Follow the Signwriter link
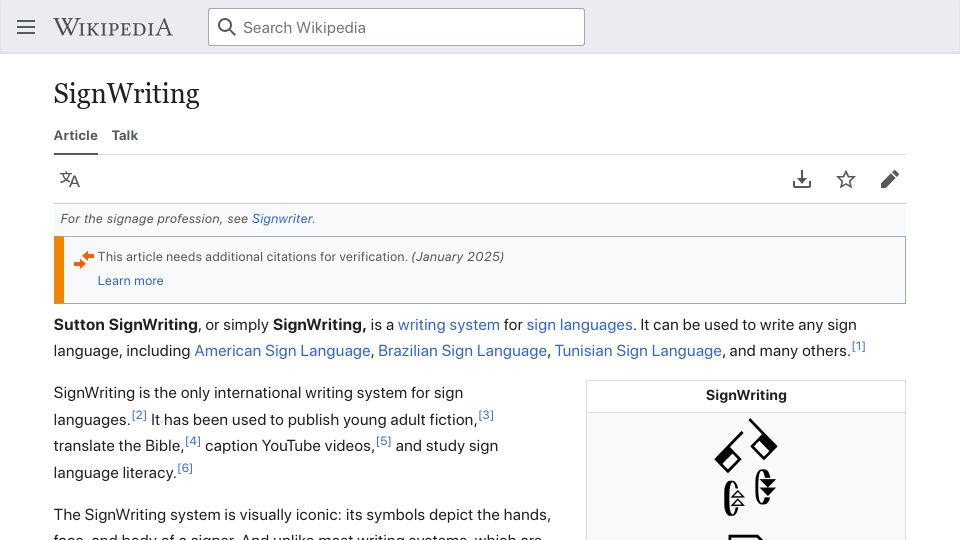The image size is (960, 540). click(282, 219)
